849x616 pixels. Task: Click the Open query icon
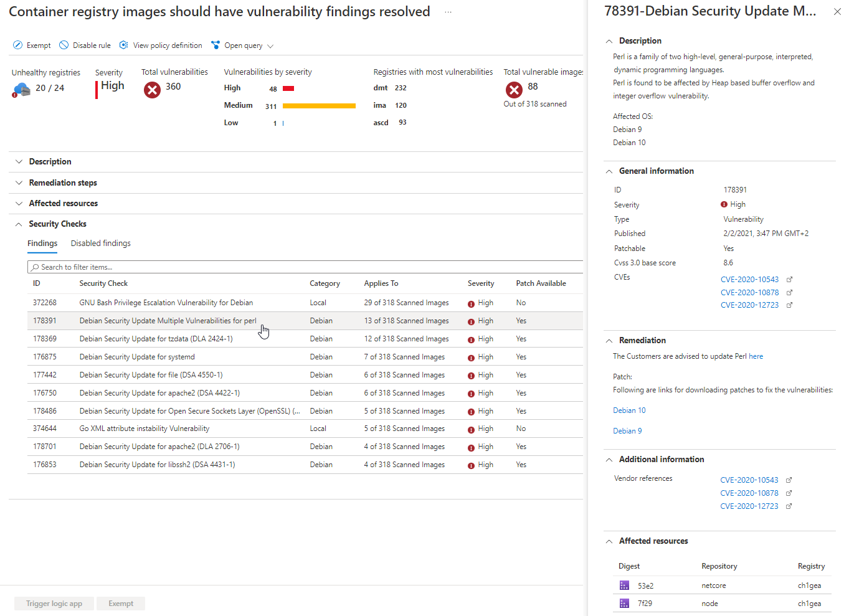(x=216, y=45)
